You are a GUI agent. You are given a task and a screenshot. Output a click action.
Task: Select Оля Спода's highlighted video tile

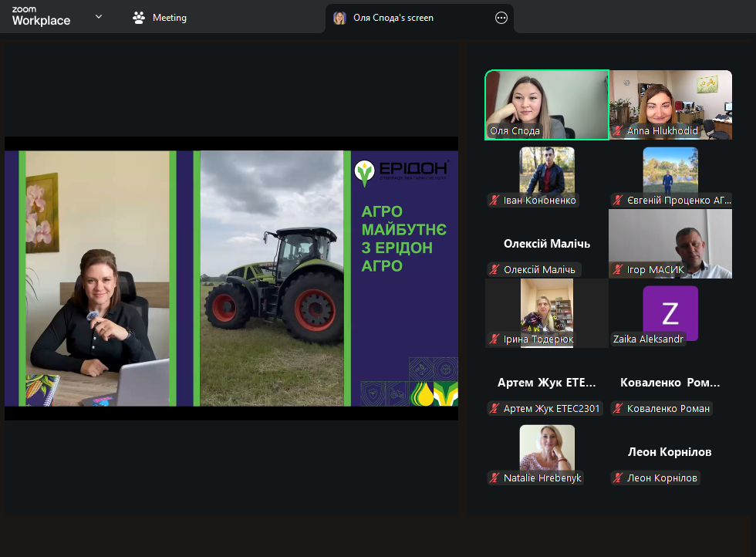(547, 104)
